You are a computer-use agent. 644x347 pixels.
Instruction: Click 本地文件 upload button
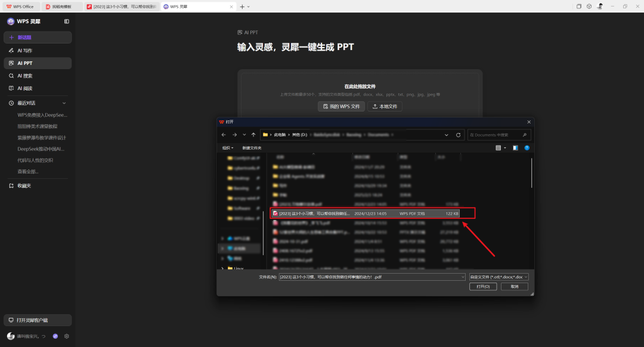click(385, 106)
